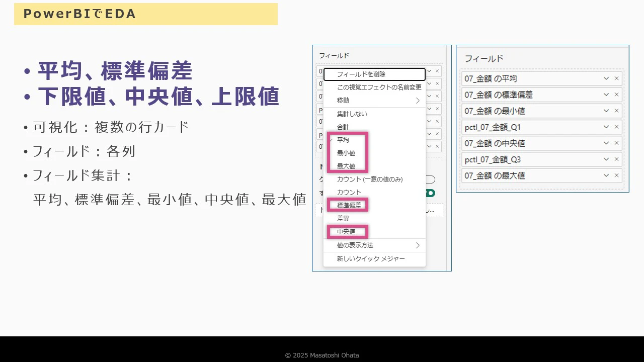Open dropdown arrow for 07_金額 の中央値
This screenshot has width=644, height=362.
pyautogui.click(x=606, y=143)
